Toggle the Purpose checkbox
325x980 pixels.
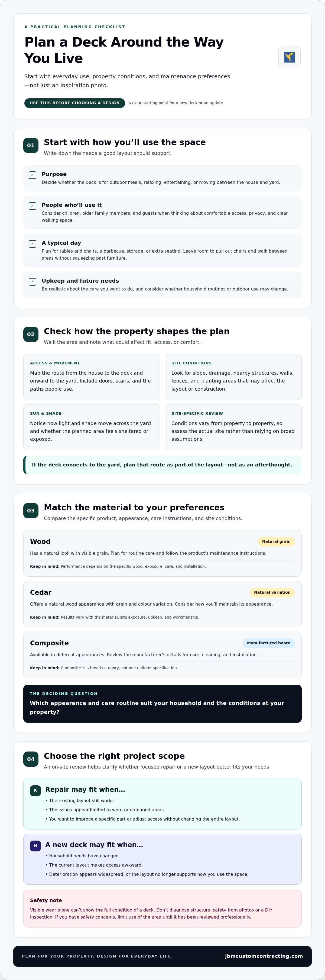32,175
